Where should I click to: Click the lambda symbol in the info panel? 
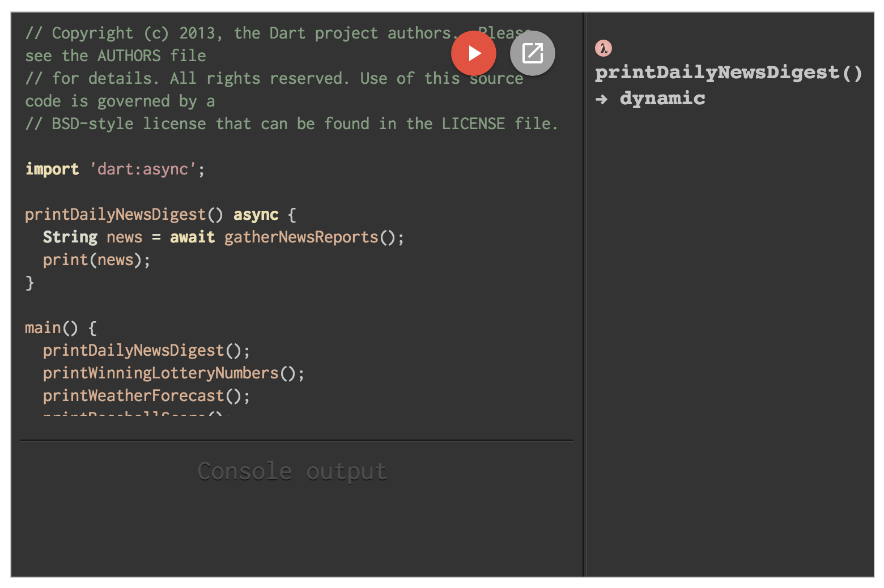point(603,48)
